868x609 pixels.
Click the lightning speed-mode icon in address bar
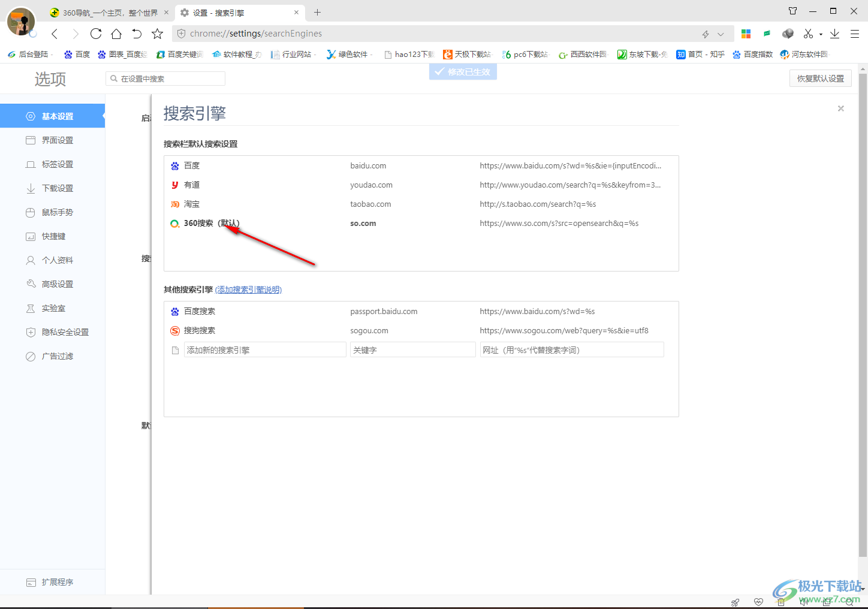pyautogui.click(x=706, y=34)
